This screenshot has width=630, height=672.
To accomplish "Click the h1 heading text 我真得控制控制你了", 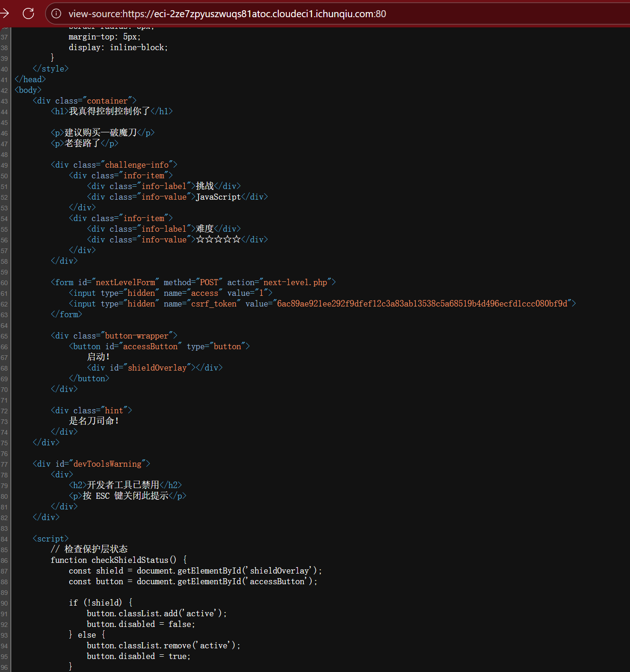I will coord(109,111).
